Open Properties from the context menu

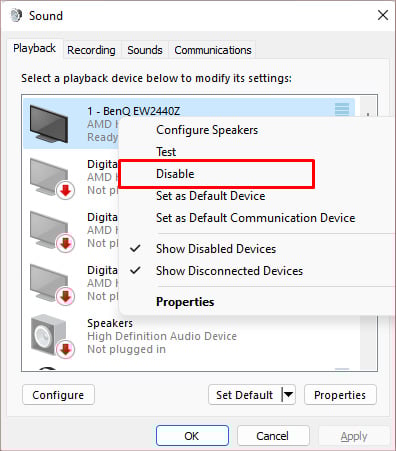point(185,302)
